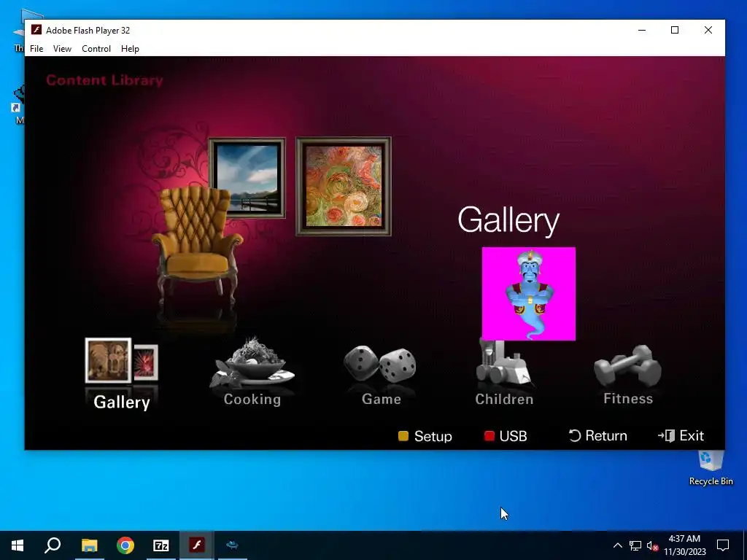
Task: Click the blue genie picture
Action: (529, 294)
